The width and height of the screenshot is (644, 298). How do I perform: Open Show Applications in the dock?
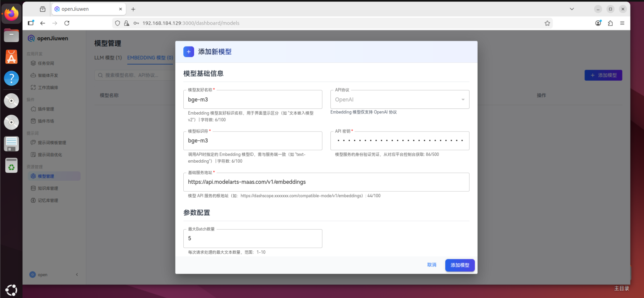[x=11, y=290]
